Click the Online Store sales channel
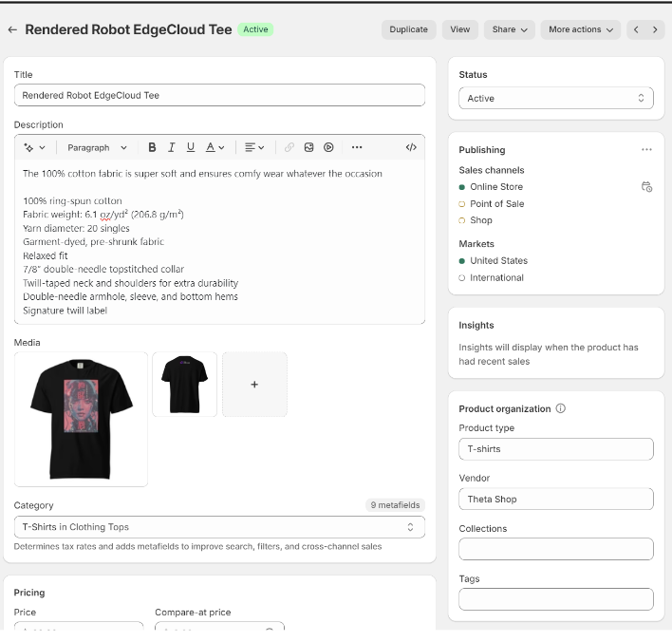This screenshot has width=672, height=642. tap(496, 187)
